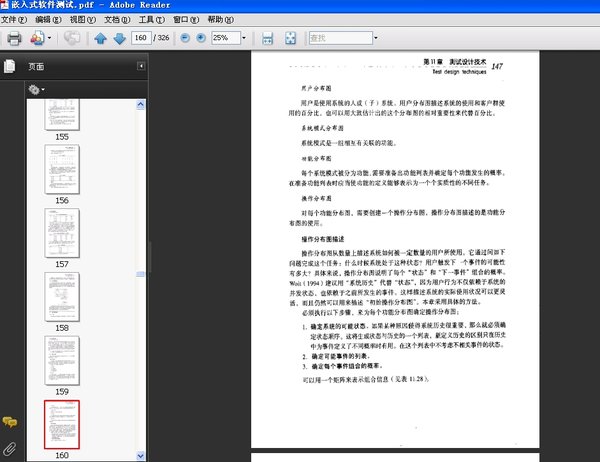Open the Attachments paperclip icon
This screenshot has height=462, width=600.
pyautogui.click(x=10, y=449)
